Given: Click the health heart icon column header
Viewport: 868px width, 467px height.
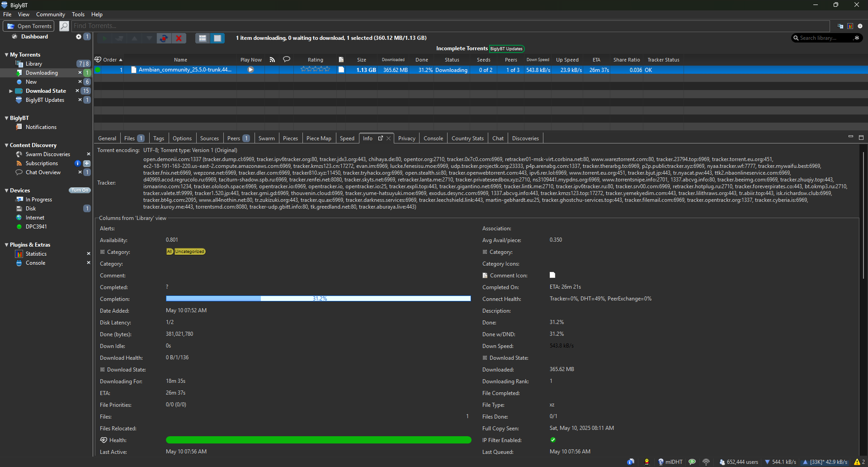Looking at the screenshot, I should click(98, 59).
